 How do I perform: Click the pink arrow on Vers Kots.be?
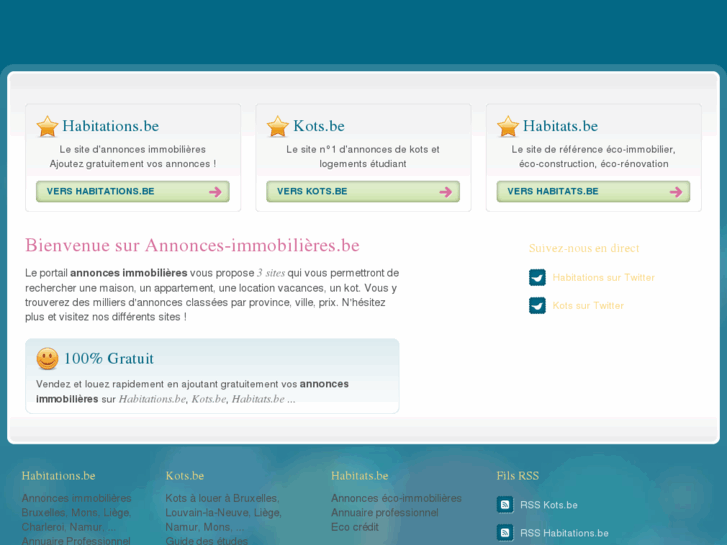pos(446,192)
